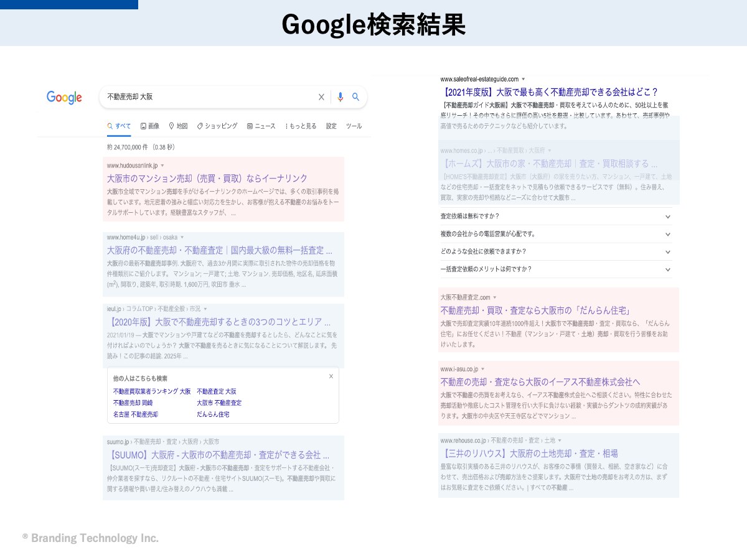Open 【ホームズ】大阪市の家・不動産売却 result
Screen dimensions: 747x560
coord(549,164)
